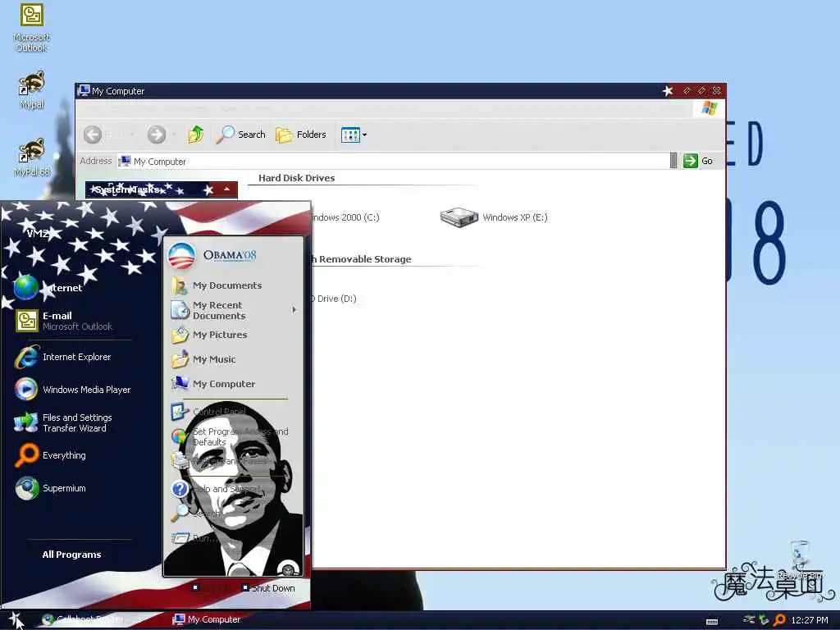Viewport: 840px width, 630px height.
Task: Launch Internet Explorer from Start menu
Action: (63, 358)
